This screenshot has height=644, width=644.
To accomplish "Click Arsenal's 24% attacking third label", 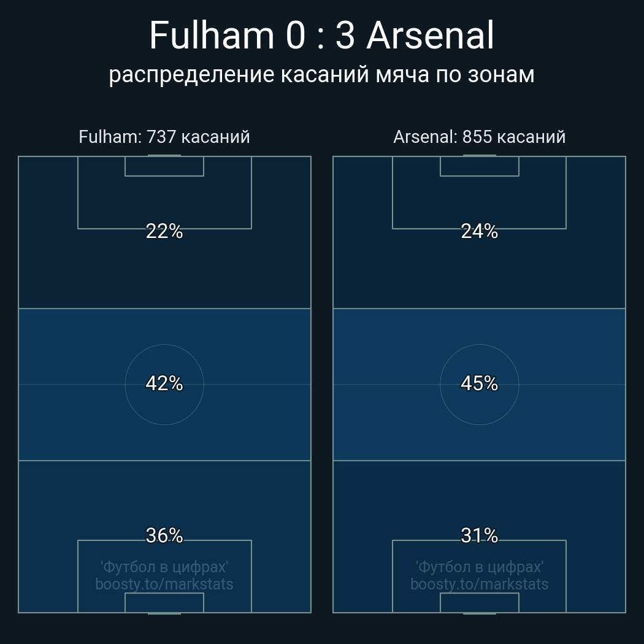I will (479, 231).
